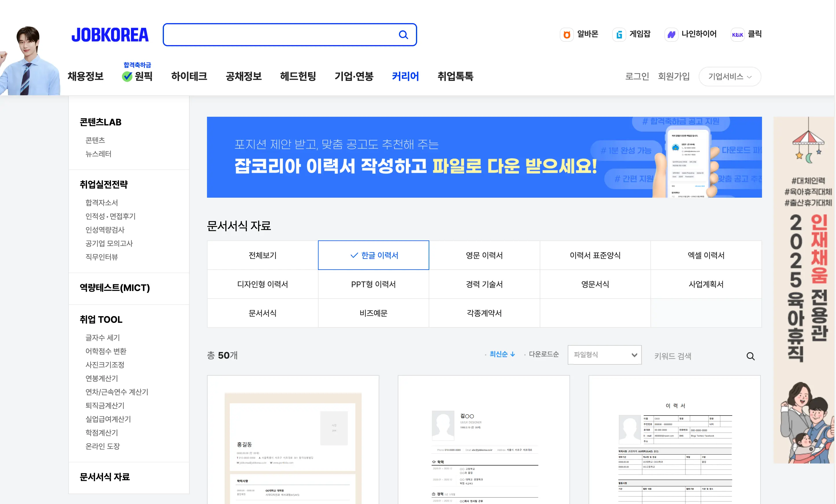Open sidebar link 학점계산기
The image size is (836, 504).
[102, 432]
